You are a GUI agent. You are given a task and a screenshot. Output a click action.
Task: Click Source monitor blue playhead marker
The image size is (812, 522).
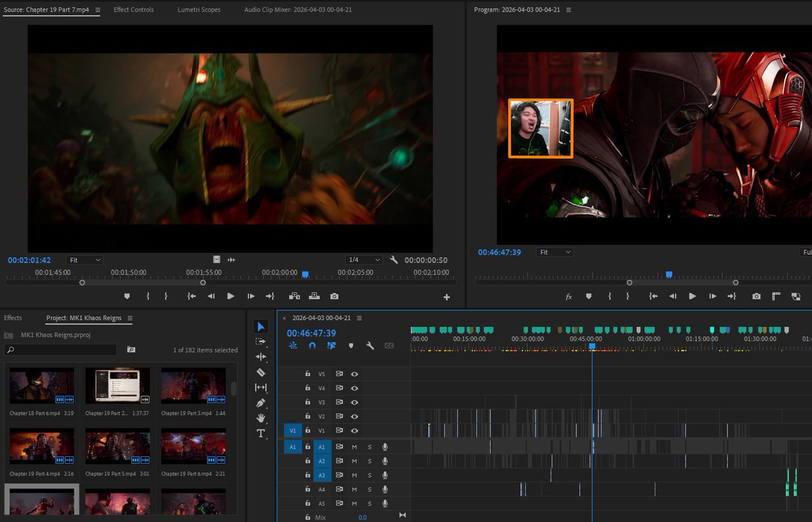pos(305,275)
